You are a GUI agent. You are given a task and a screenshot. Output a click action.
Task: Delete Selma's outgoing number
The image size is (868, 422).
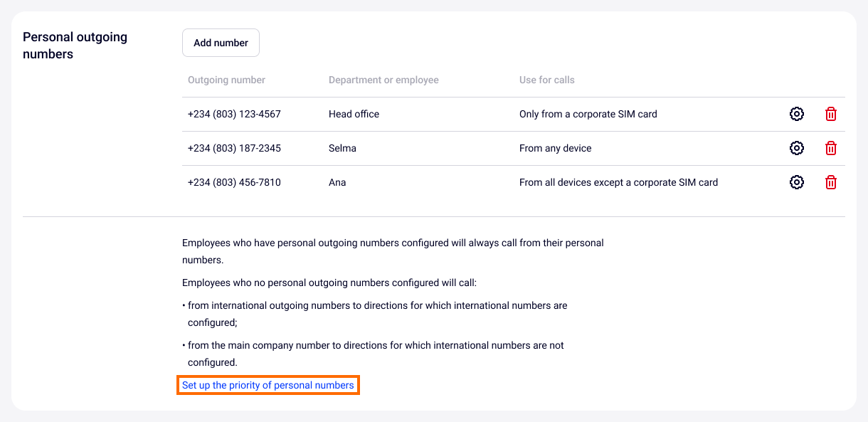(830, 148)
